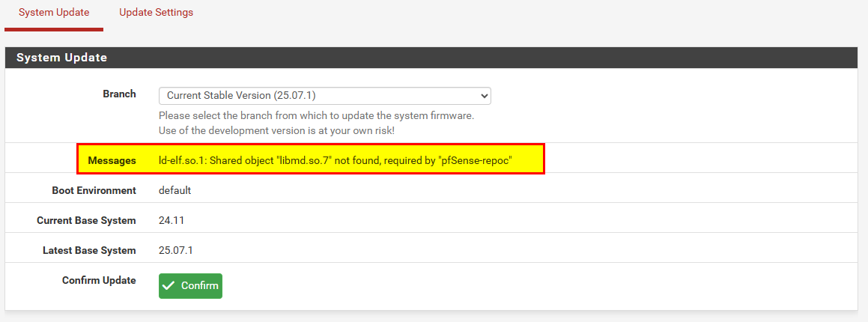Click the Current Base System label
The width and height of the screenshot is (868, 322).
click(x=86, y=221)
